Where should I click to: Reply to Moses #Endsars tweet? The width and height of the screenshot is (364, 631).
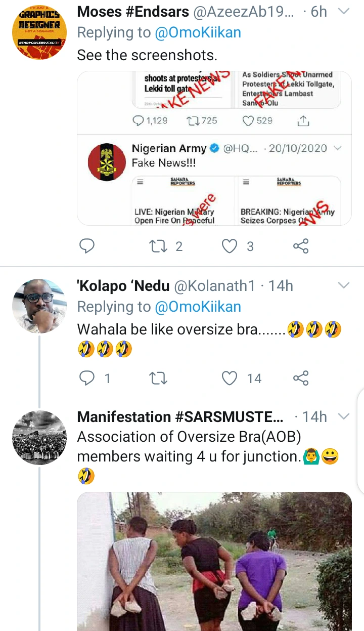(x=87, y=246)
